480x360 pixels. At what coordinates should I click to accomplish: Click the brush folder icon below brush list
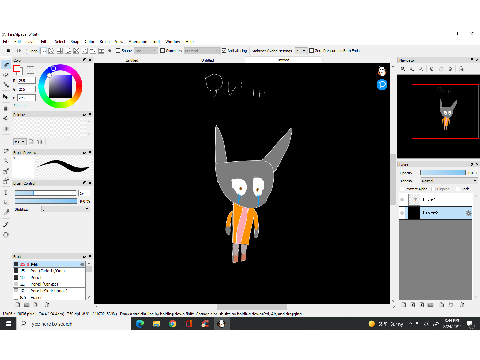coord(27,305)
